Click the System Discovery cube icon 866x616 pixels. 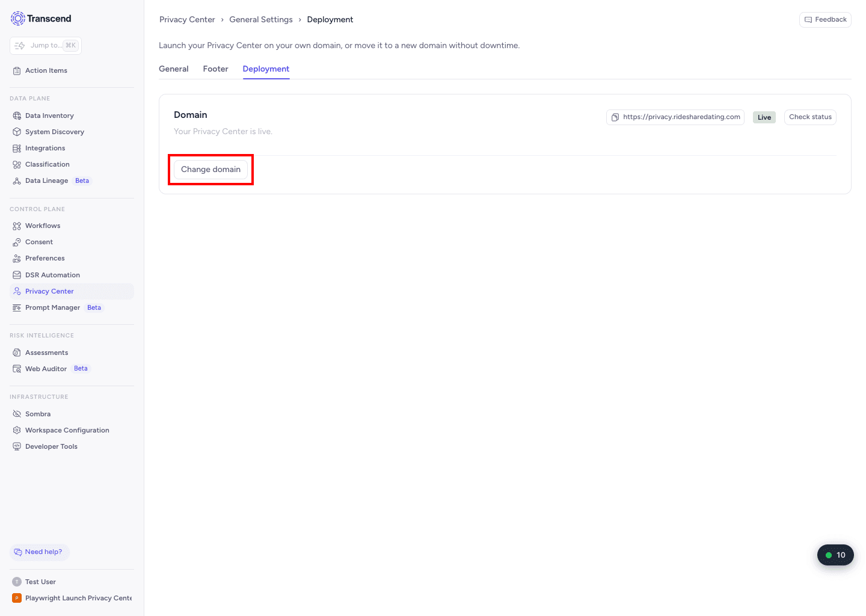pyautogui.click(x=17, y=132)
